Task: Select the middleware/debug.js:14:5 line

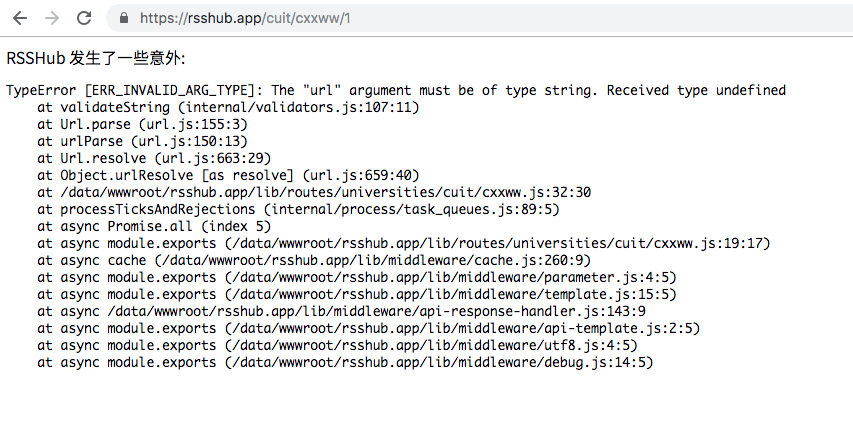Action: [345, 362]
